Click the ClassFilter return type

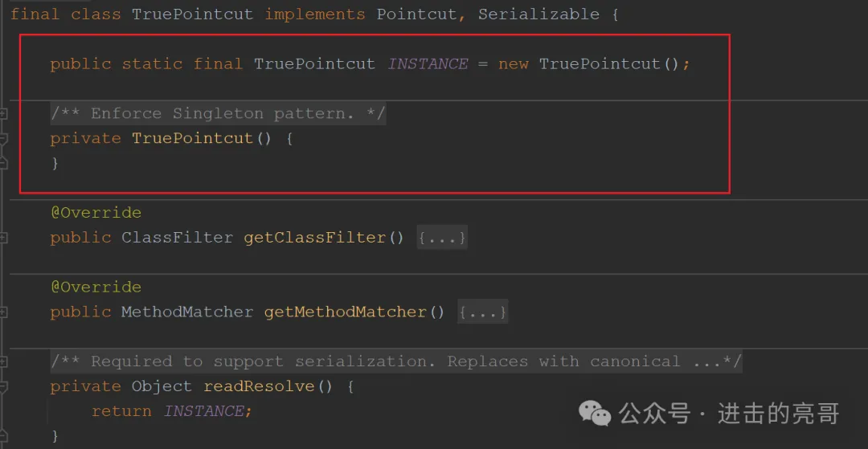tap(177, 238)
